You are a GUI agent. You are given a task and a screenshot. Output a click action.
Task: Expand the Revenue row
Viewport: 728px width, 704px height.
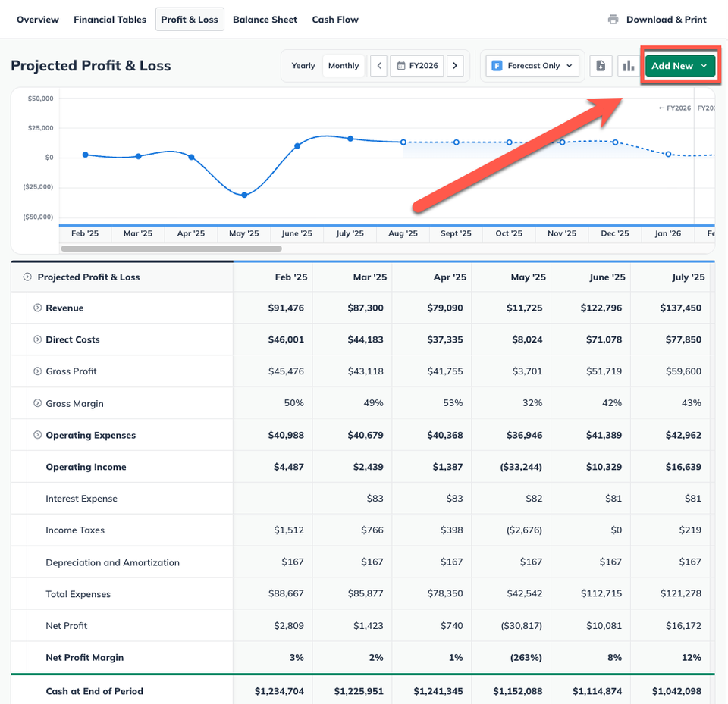coord(38,308)
